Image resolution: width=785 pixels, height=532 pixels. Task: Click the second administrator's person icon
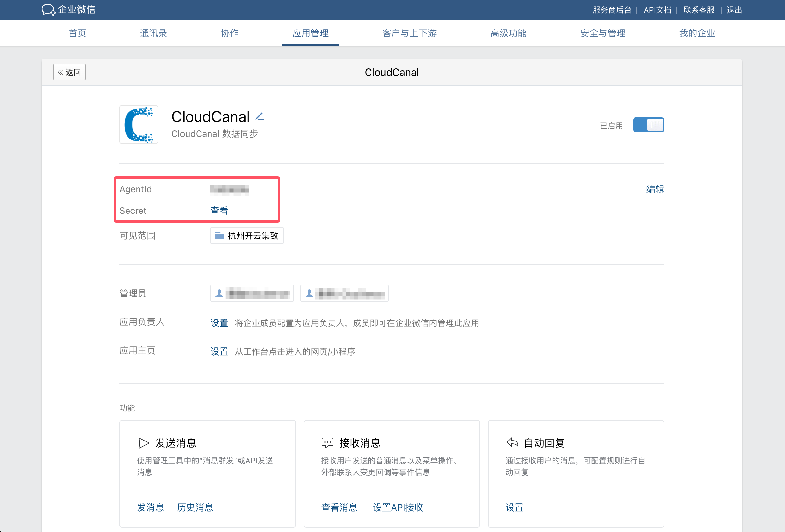click(x=309, y=293)
